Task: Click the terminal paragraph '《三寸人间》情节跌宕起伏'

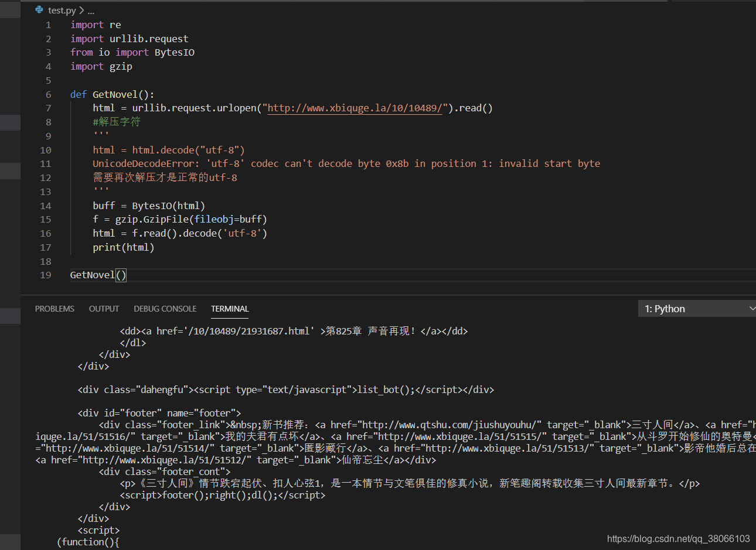Action: pos(410,483)
